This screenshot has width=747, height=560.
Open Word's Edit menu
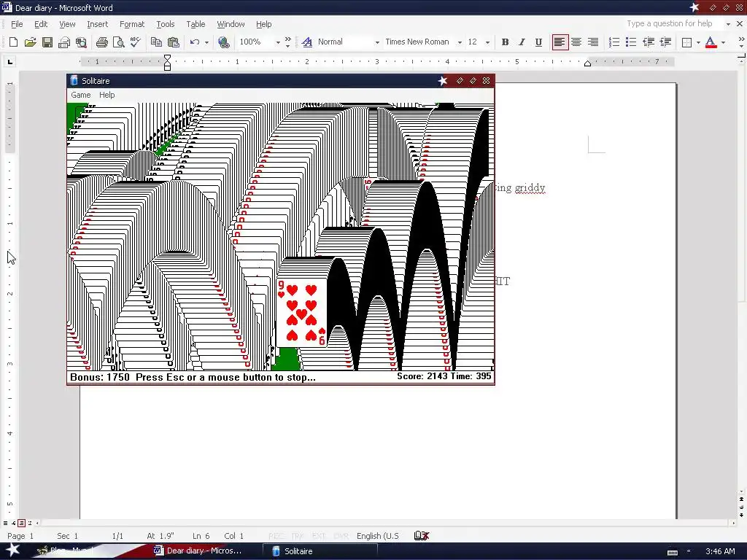point(41,24)
